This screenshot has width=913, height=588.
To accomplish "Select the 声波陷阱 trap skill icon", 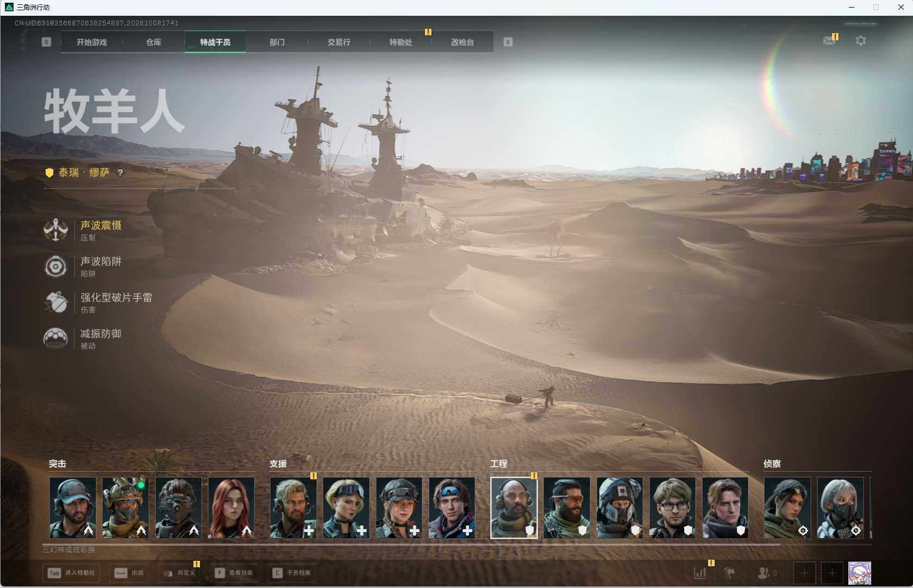I will coord(55,266).
